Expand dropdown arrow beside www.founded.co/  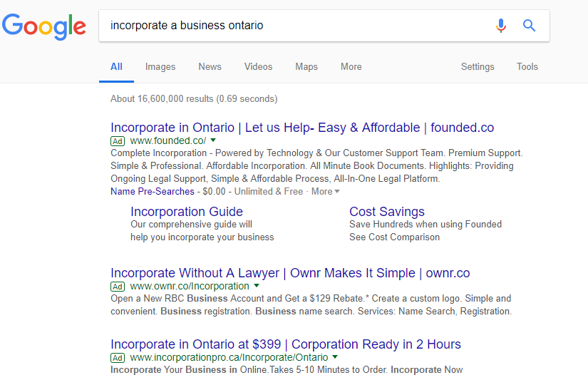213,141
